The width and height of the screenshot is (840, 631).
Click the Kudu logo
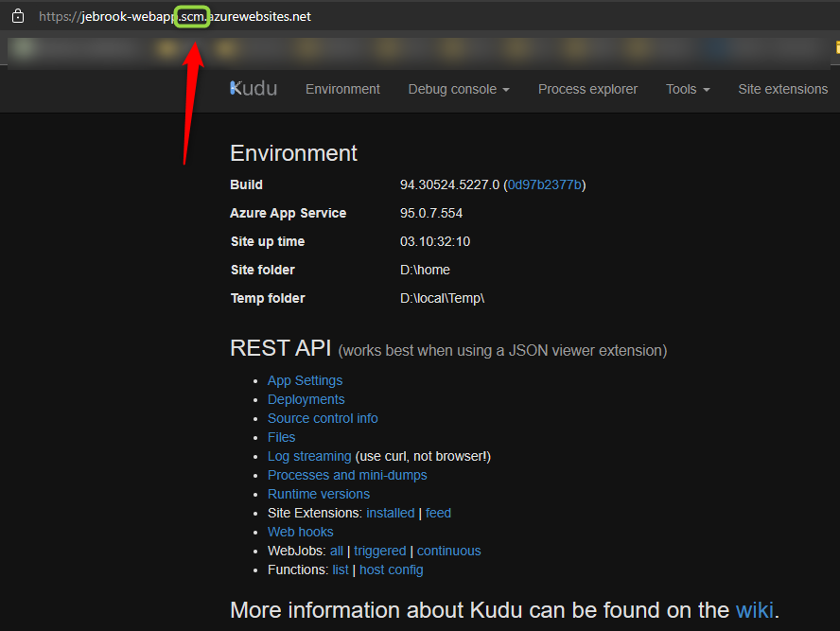(254, 89)
